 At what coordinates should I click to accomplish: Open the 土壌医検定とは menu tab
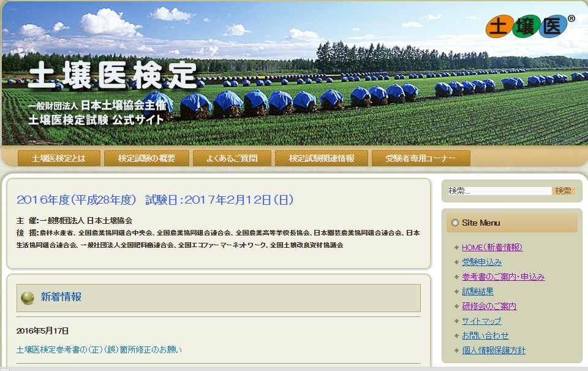pyautogui.click(x=58, y=158)
